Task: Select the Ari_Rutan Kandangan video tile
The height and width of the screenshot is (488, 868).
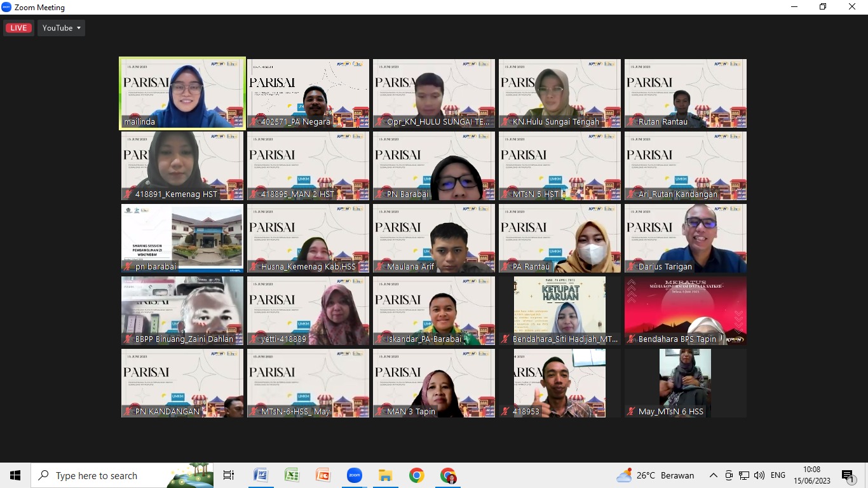Action: (x=686, y=166)
